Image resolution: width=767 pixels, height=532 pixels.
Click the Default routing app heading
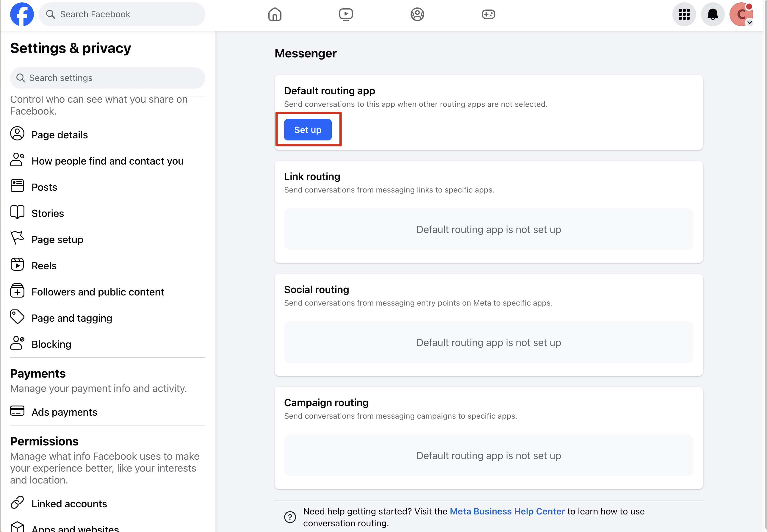(x=329, y=91)
